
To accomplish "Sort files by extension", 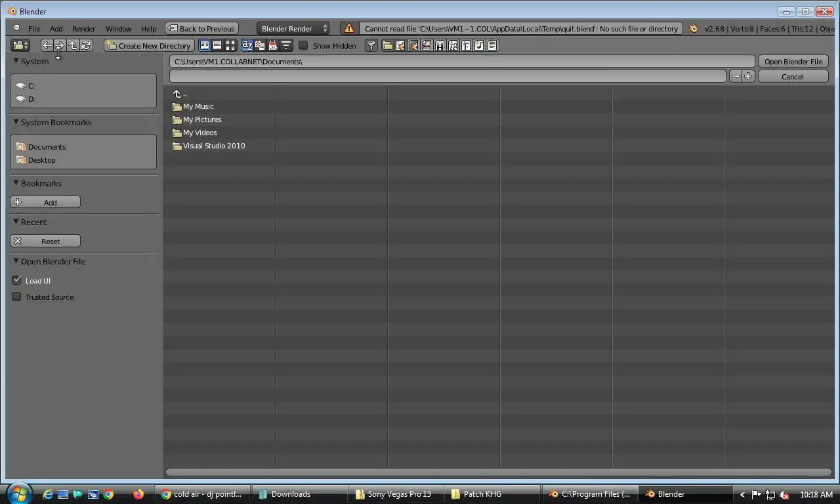I will tap(260, 45).
